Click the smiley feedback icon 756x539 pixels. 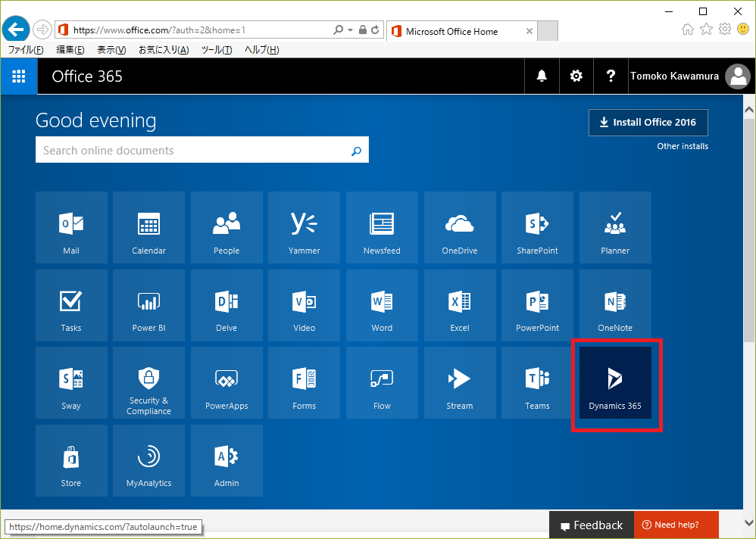tap(743, 30)
